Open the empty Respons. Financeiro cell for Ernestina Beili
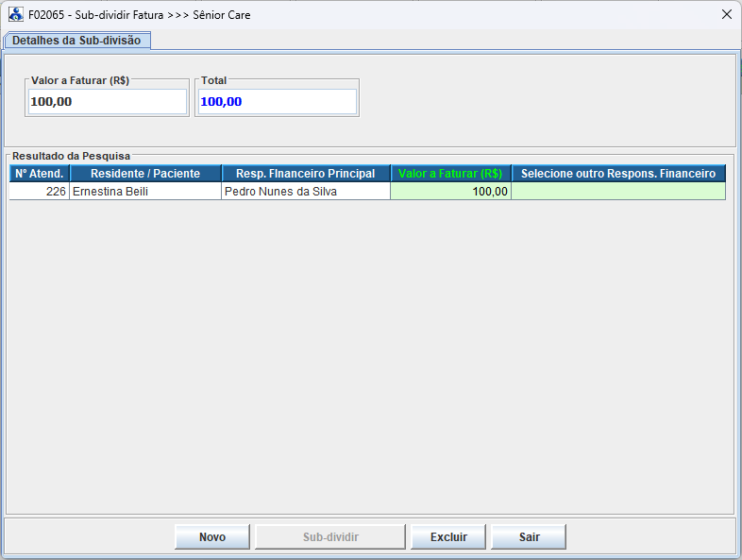The height and width of the screenshot is (560, 742). 618,192
